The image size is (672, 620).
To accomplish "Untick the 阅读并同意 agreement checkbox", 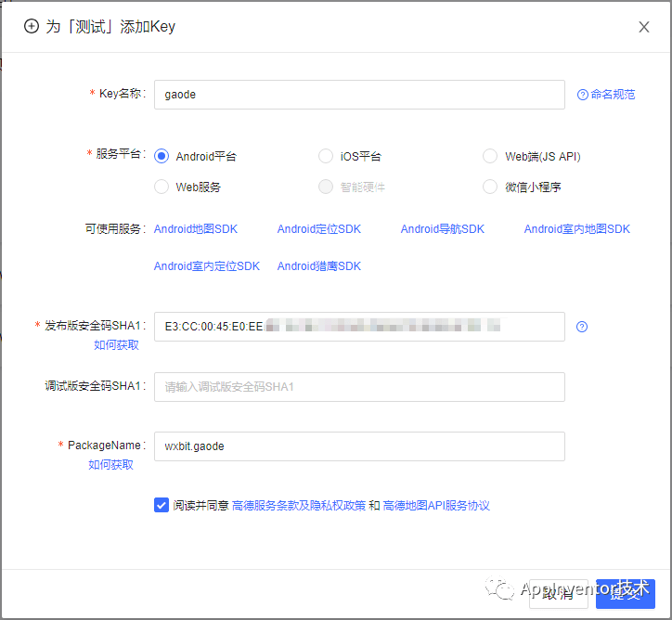I will 162,505.
